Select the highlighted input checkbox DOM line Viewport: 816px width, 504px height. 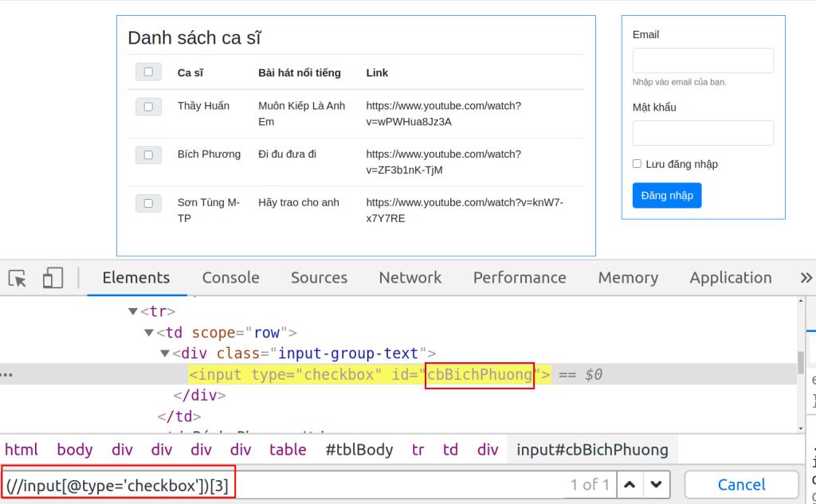click(370, 374)
